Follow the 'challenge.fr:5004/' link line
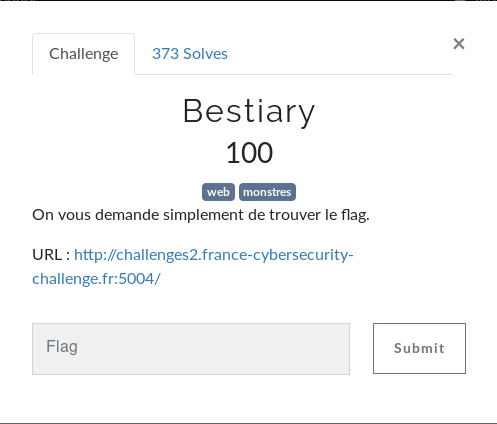 pyautogui.click(x=96, y=279)
